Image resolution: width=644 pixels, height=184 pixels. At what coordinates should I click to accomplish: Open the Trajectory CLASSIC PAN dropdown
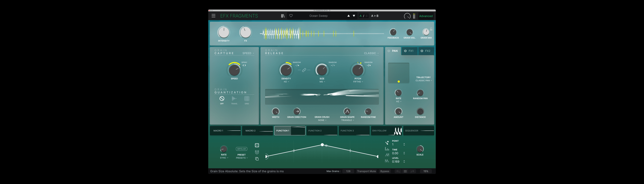(424, 81)
